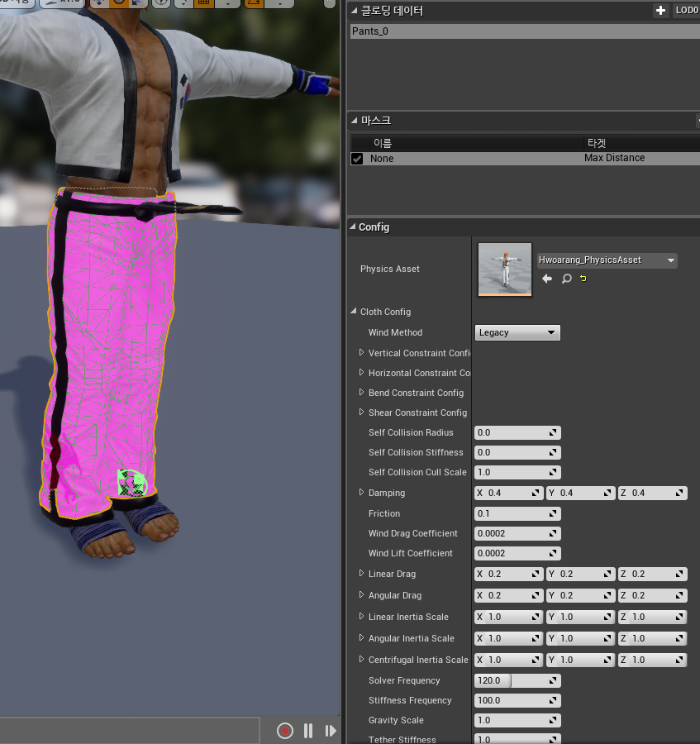Click the Physics Asset thumbnail preview

505,269
